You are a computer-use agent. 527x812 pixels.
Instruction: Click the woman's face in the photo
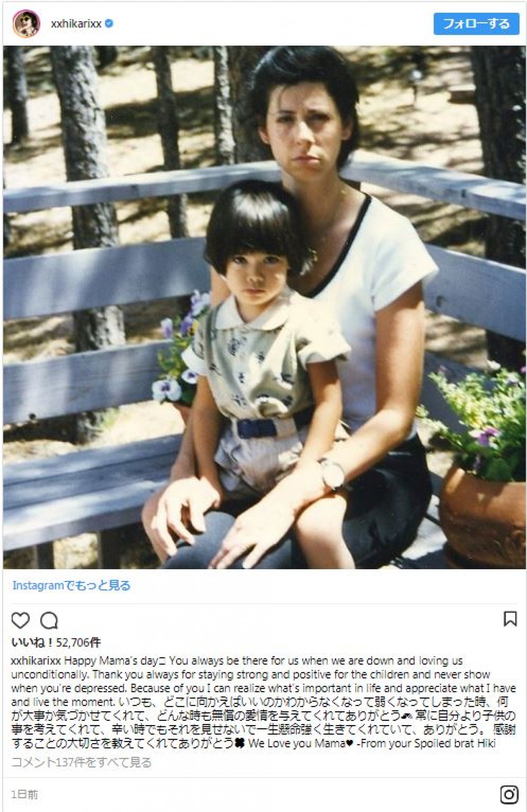pyautogui.click(x=299, y=127)
